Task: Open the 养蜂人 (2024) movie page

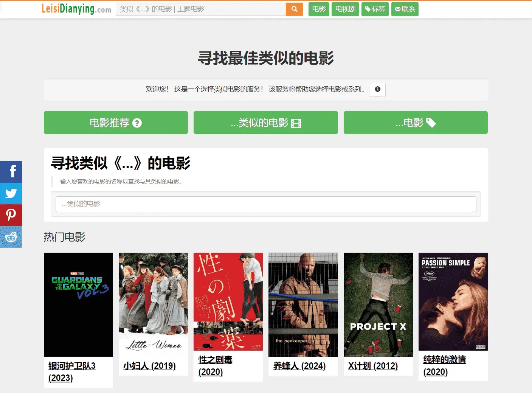Action: tap(299, 366)
